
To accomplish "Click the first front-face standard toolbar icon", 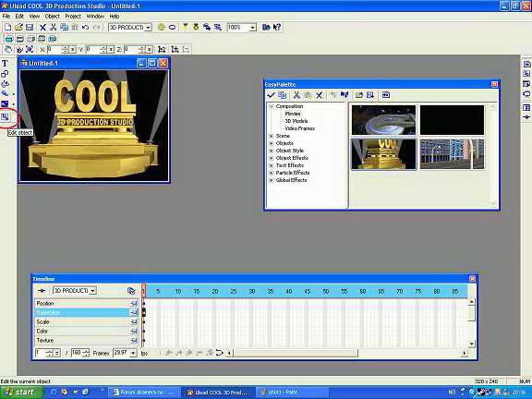I will pyautogui.click(x=9, y=39).
